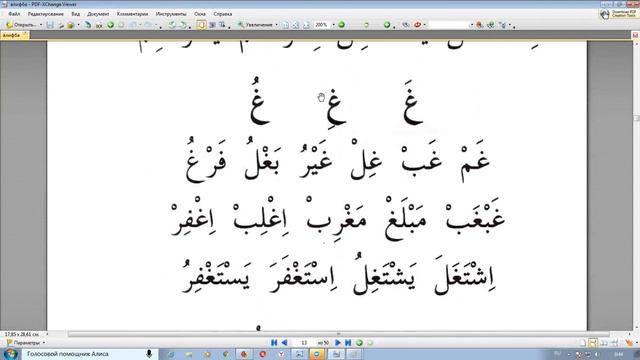Image resolution: width=640 pixels, height=360 pixels.
Task: Select the highlighted Hand tool icon
Action: point(202,25)
